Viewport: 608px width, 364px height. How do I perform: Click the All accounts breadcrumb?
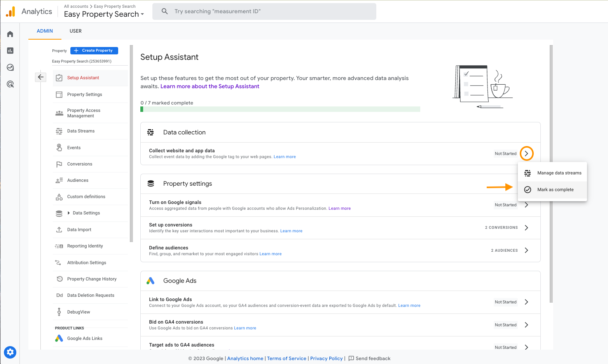pos(76,6)
